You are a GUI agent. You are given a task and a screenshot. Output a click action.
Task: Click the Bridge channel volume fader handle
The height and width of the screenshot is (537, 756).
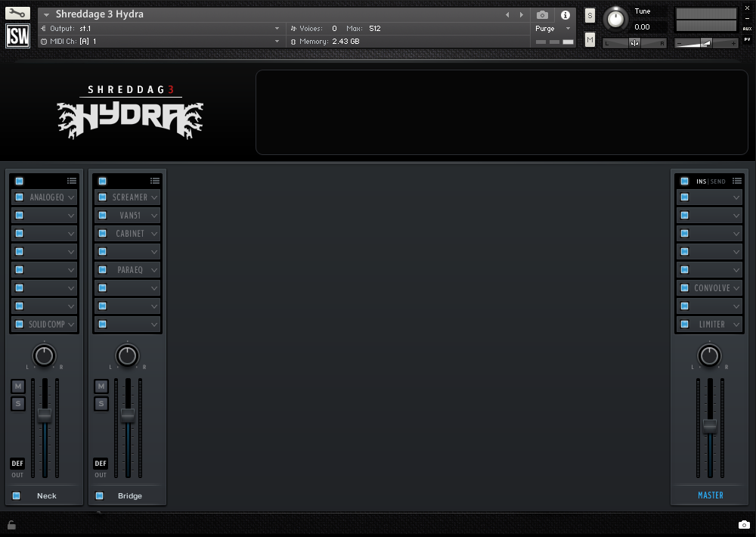click(128, 414)
